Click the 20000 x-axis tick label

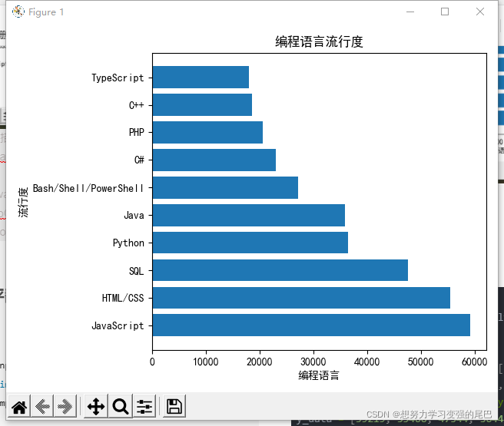[x=260, y=362]
